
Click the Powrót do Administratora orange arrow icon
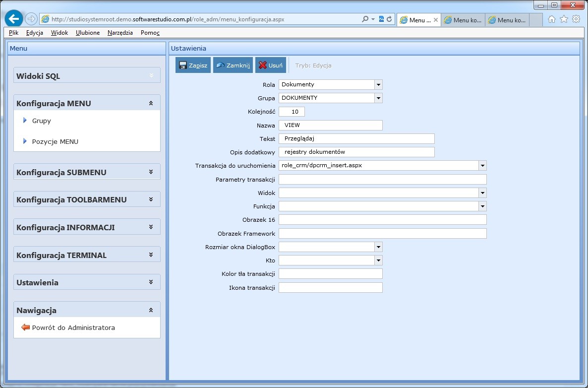(x=25, y=327)
